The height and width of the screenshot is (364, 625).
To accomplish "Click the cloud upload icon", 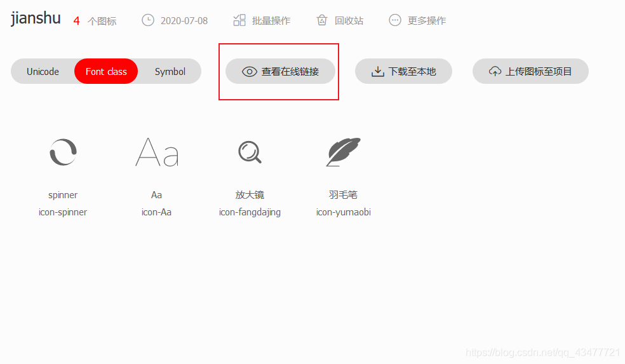I will pyautogui.click(x=495, y=71).
